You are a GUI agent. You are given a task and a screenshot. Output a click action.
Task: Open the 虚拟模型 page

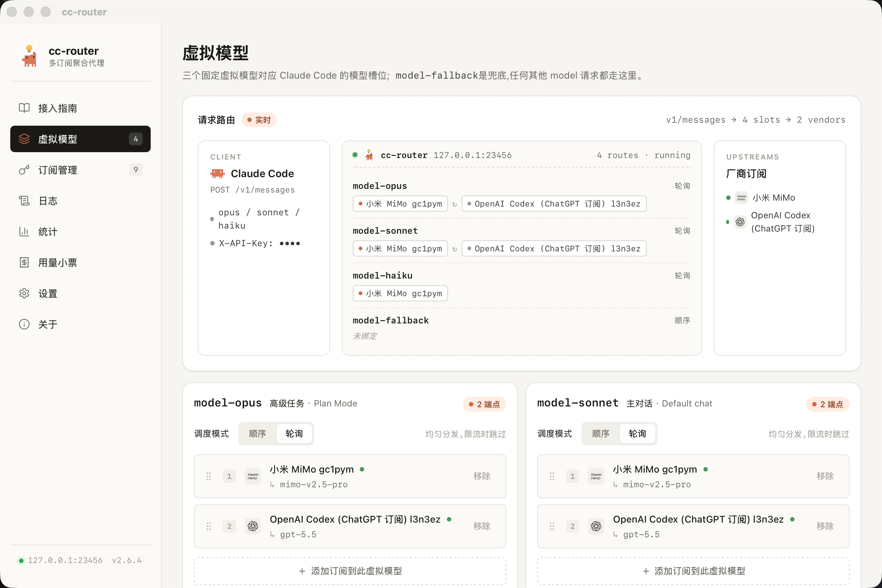(x=80, y=139)
